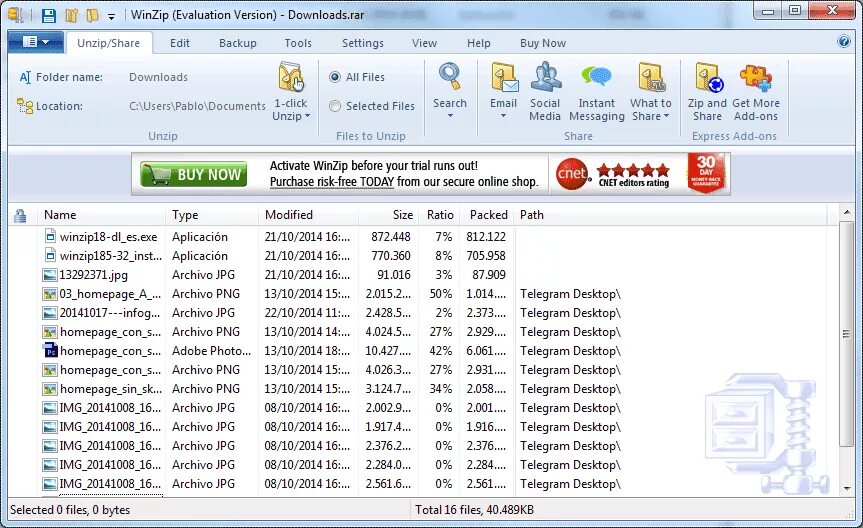Sort file list by Name column
863x528 pixels.
tap(101, 215)
